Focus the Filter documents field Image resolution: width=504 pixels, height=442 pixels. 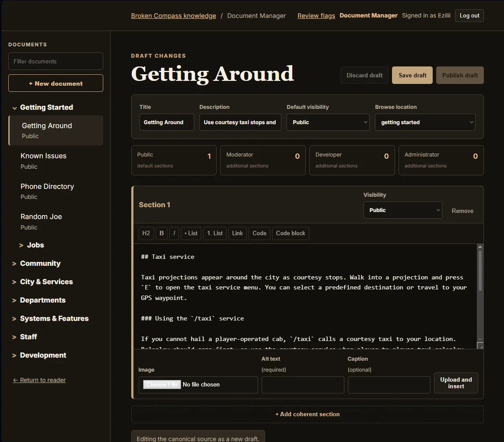click(x=56, y=61)
